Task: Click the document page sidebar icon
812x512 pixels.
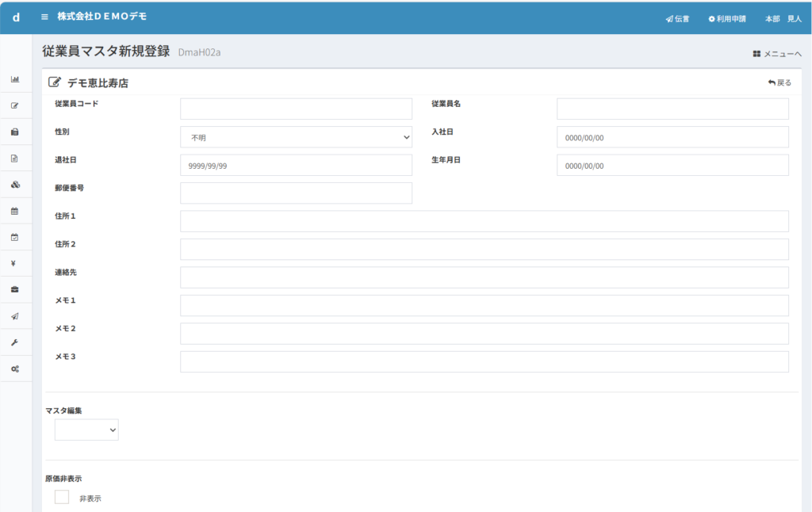Action: click(x=14, y=158)
